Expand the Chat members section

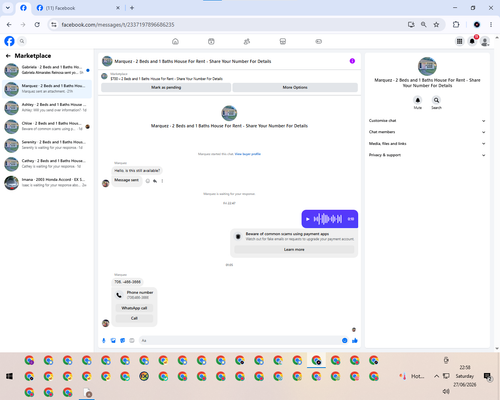[x=427, y=132]
